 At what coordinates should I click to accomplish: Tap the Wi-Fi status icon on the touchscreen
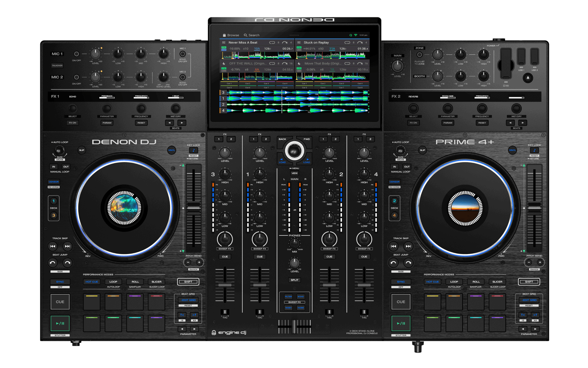tap(355, 35)
